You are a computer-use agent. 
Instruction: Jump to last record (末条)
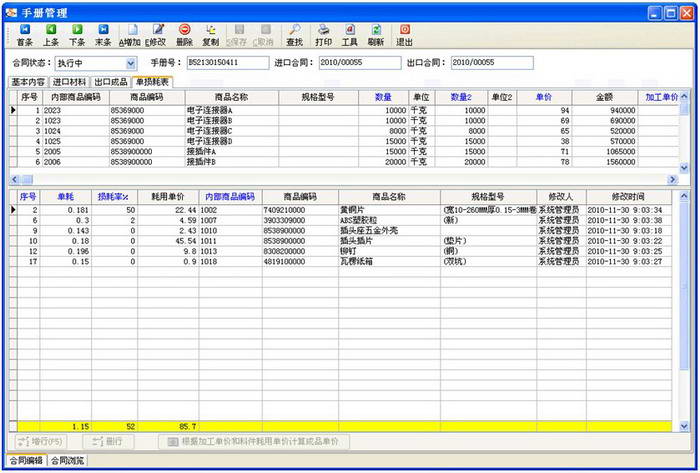[103, 35]
